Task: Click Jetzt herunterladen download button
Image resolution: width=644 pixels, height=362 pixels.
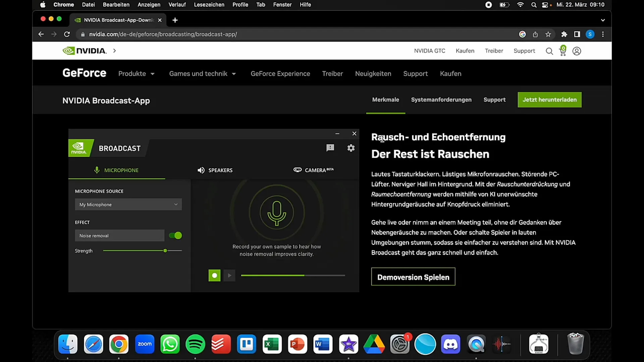Action: [549, 100]
